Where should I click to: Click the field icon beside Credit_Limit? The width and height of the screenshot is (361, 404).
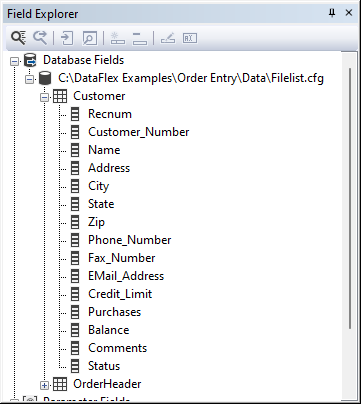point(75,294)
